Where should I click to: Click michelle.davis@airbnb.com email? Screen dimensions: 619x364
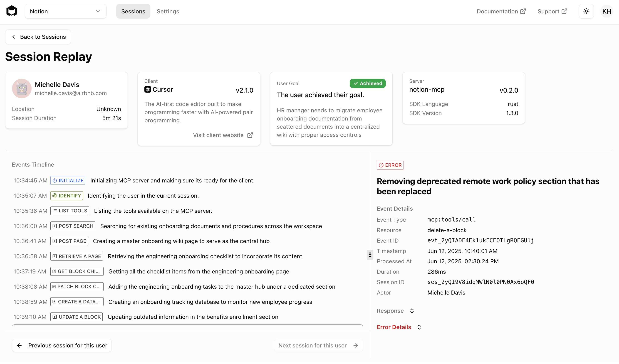pos(71,93)
